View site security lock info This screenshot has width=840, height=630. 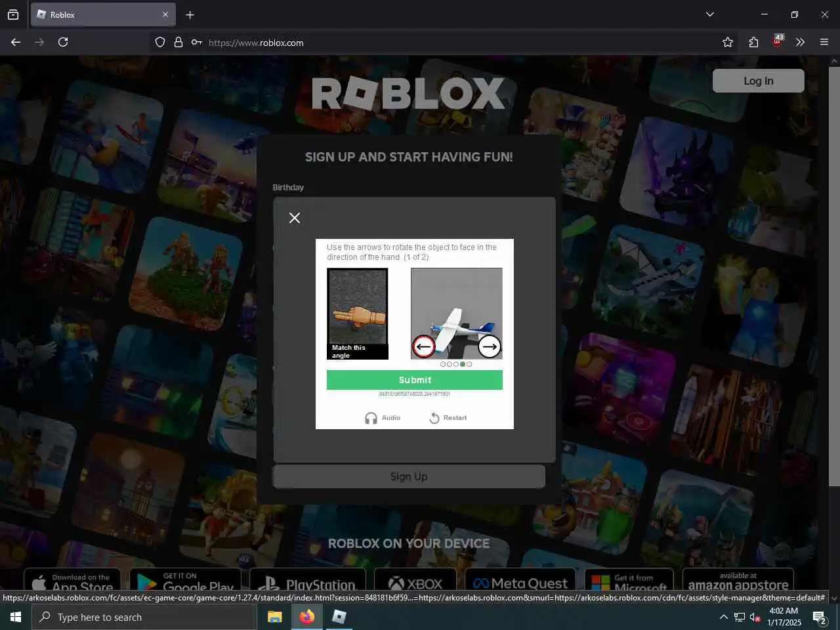point(178,43)
